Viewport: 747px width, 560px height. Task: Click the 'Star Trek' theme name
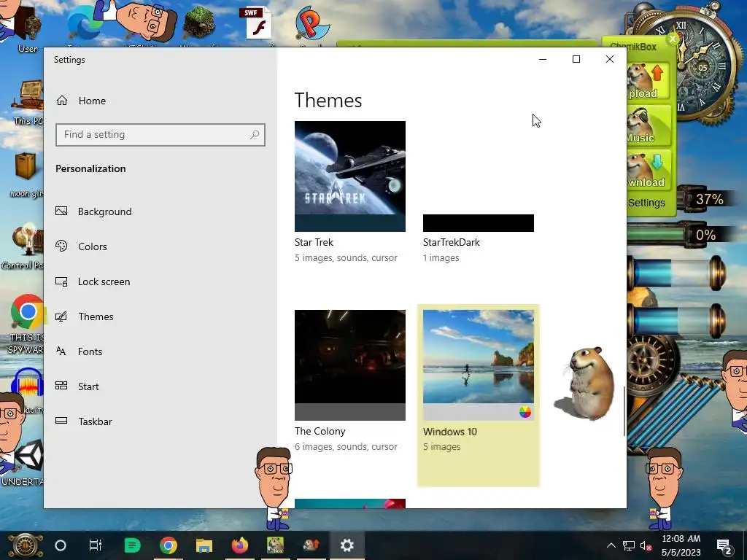tap(314, 242)
